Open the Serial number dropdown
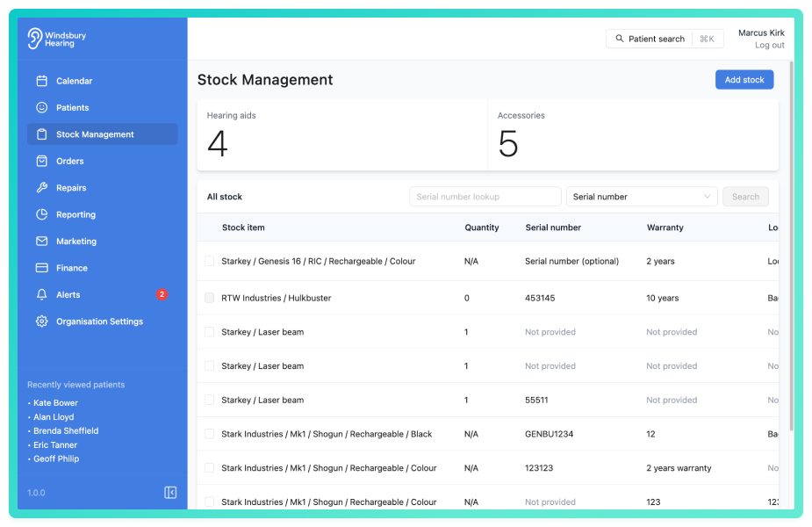This screenshot has height=527, width=812. point(642,197)
